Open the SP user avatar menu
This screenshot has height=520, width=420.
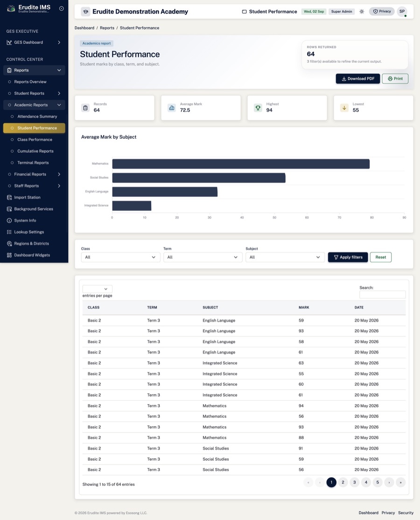coord(402,12)
